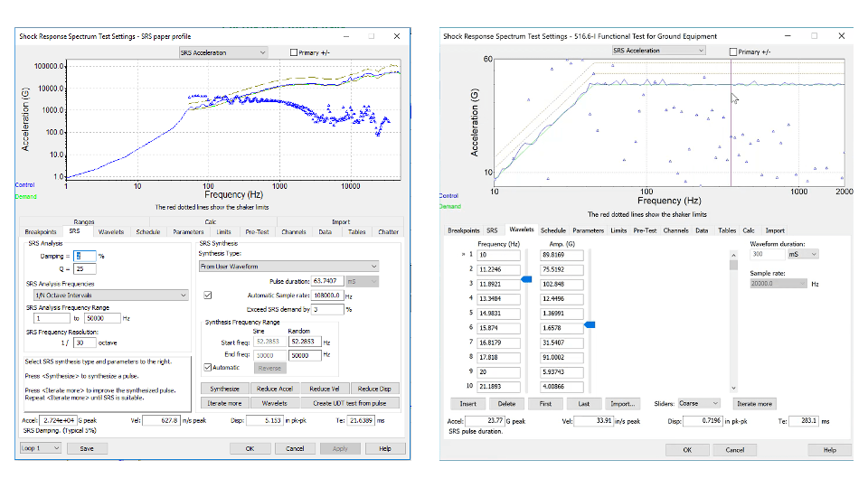The width and height of the screenshot is (868, 488).
Task: Select the Tables tab in left window
Action: click(356, 232)
